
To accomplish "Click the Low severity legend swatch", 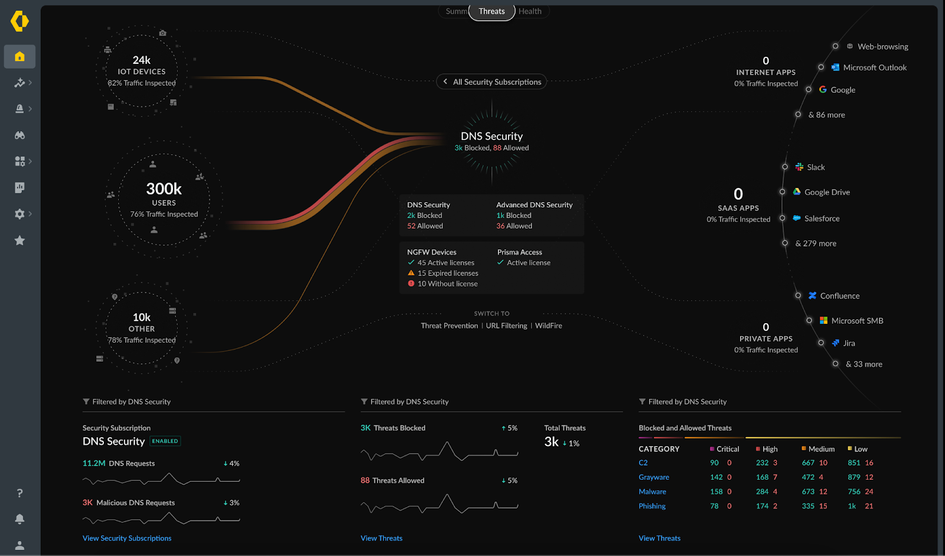I will point(850,449).
